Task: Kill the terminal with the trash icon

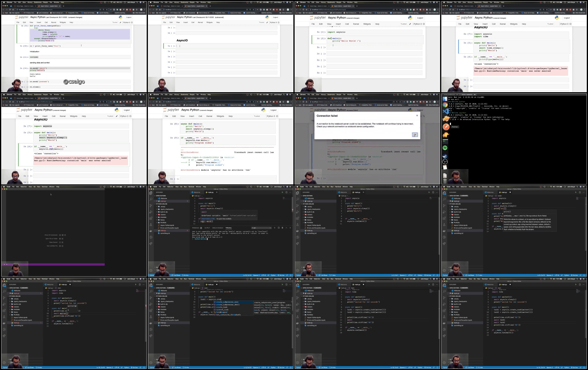Action: click(x=282, y=228)
